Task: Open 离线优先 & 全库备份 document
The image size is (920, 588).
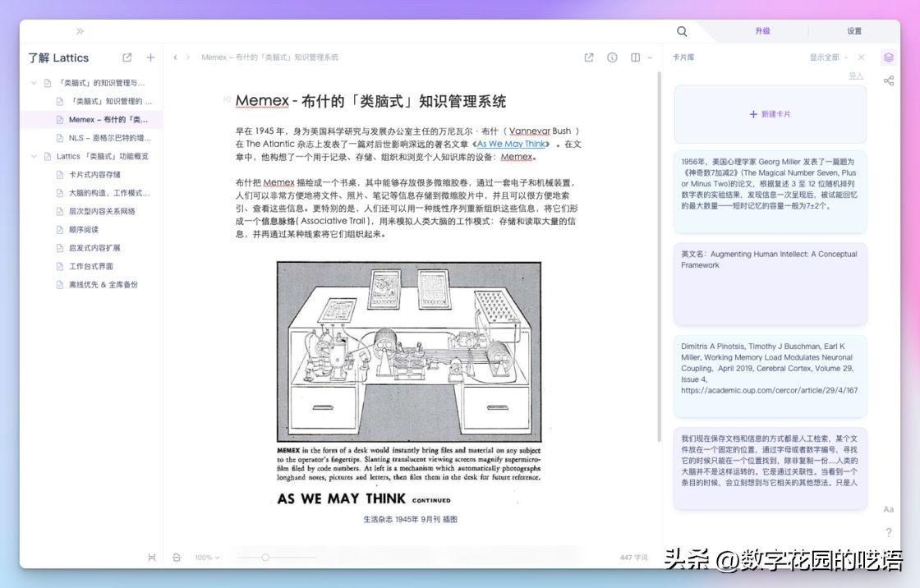Action: (103, 285)
